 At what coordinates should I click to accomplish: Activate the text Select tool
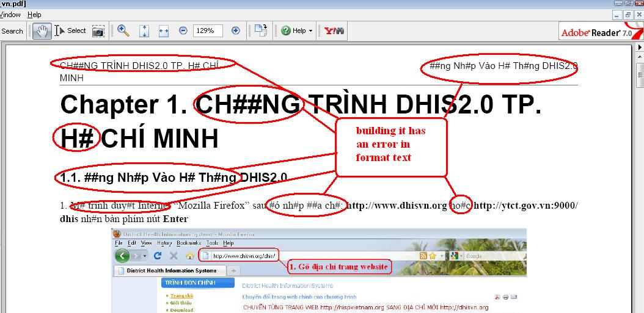(x=70, y=31)
